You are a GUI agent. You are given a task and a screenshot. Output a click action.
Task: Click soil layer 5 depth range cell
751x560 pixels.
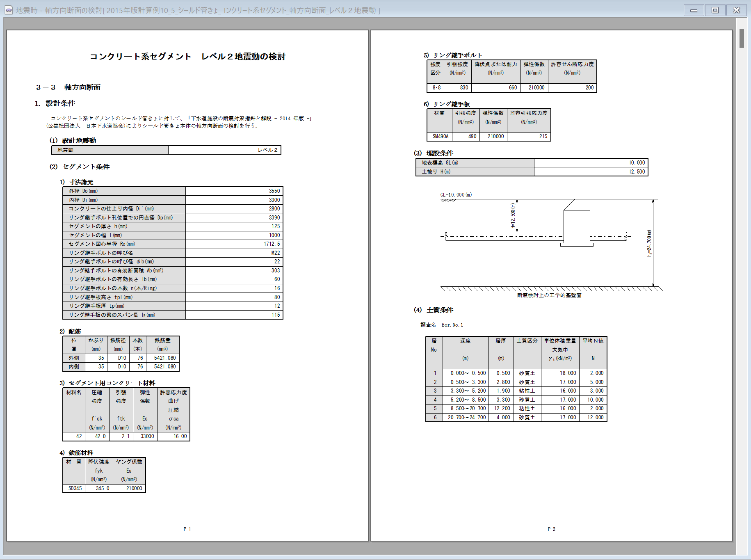tap(466, 409)
